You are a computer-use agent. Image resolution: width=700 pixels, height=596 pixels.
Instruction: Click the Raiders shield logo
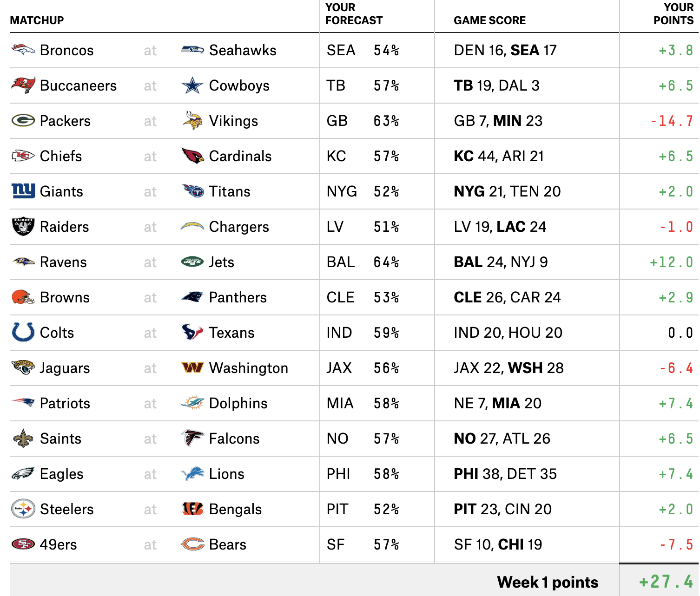23,226
